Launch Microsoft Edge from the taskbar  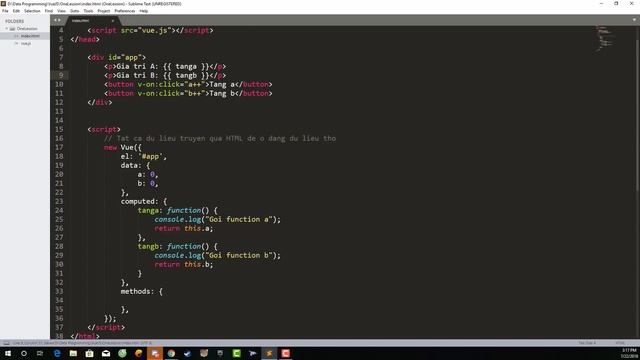point(57,353)
